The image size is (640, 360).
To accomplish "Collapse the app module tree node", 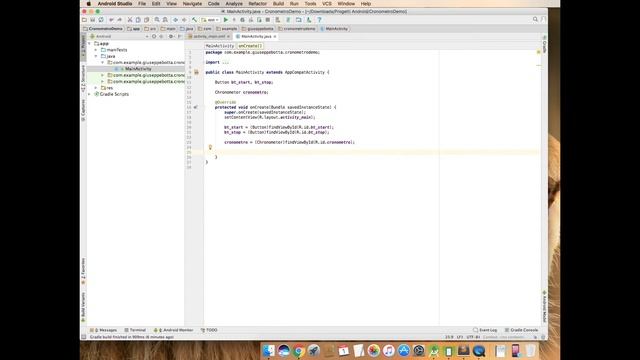I will click(x=90, y=43).
